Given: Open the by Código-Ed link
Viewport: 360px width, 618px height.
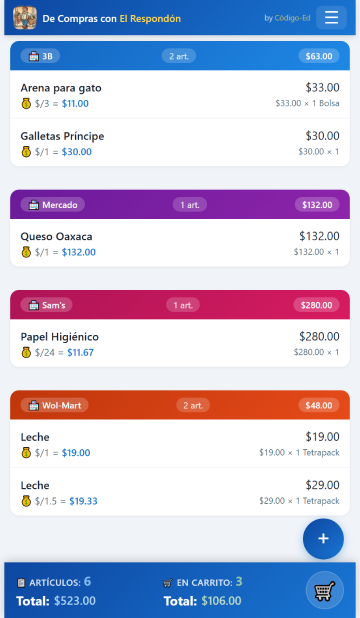Looking at the screenshot, I should click(x=287, y=18).
